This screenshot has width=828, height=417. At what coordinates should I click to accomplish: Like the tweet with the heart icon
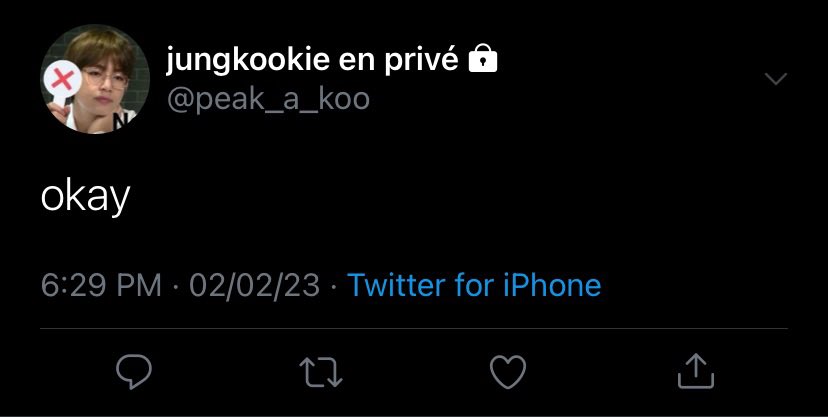click(508, 372)
